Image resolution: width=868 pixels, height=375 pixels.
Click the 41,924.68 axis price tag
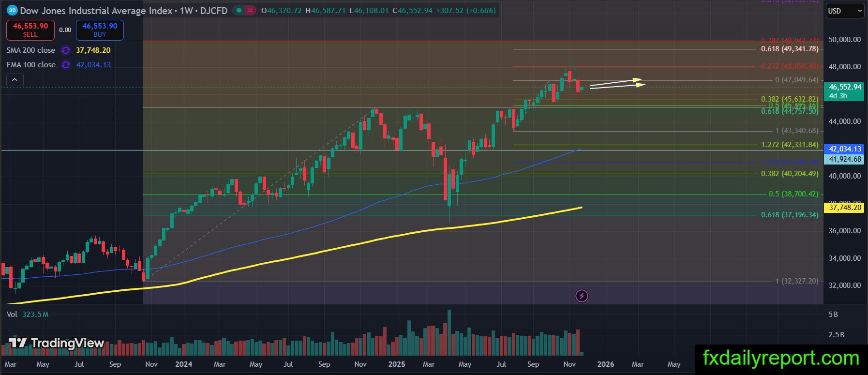click(844, 159)
